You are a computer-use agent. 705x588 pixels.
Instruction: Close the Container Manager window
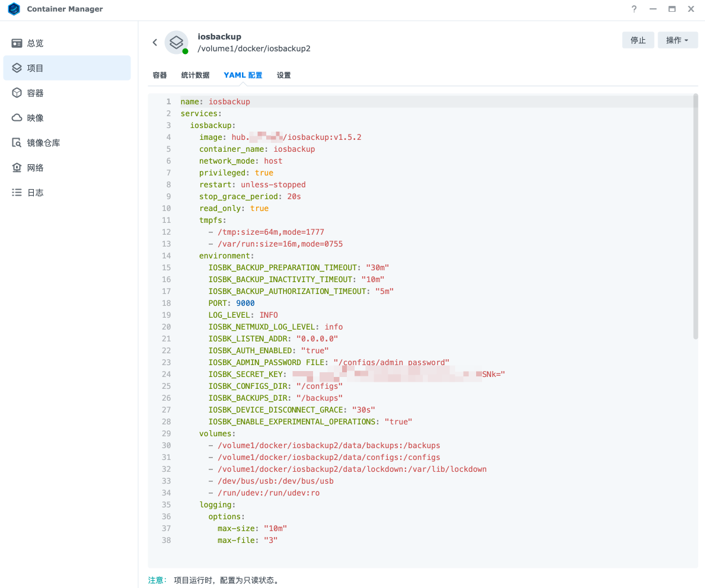click(691, 9)
